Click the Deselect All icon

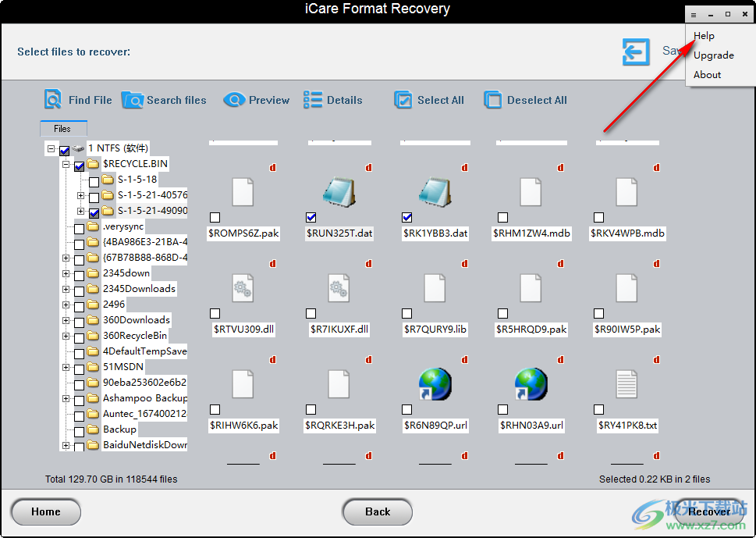pos(493,100)
